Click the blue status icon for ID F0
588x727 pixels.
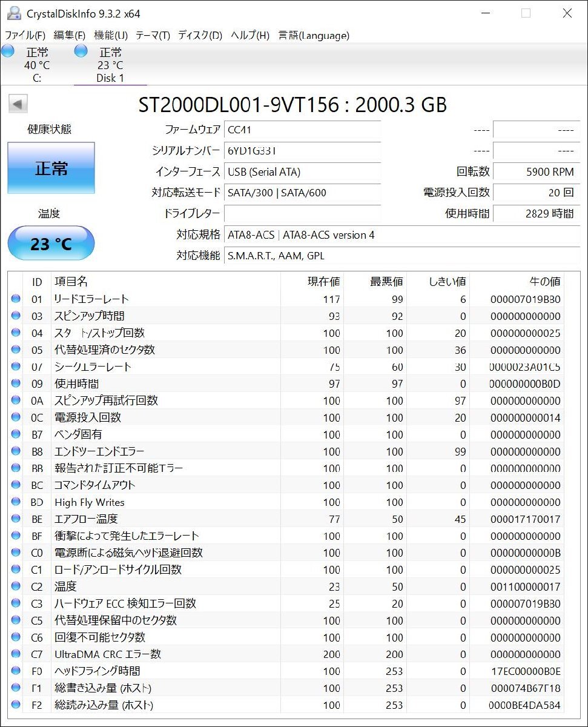pyautogui.click(x=16, y=671)
